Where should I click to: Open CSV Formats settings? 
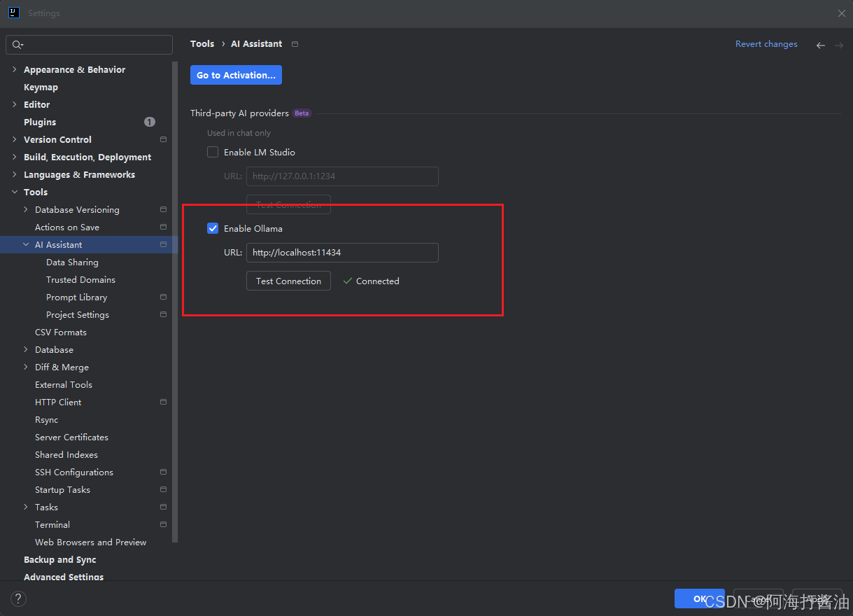[61, 332]
